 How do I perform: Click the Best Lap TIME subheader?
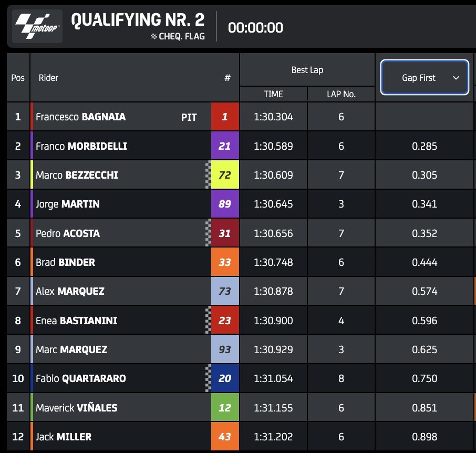tap(273, 94)
